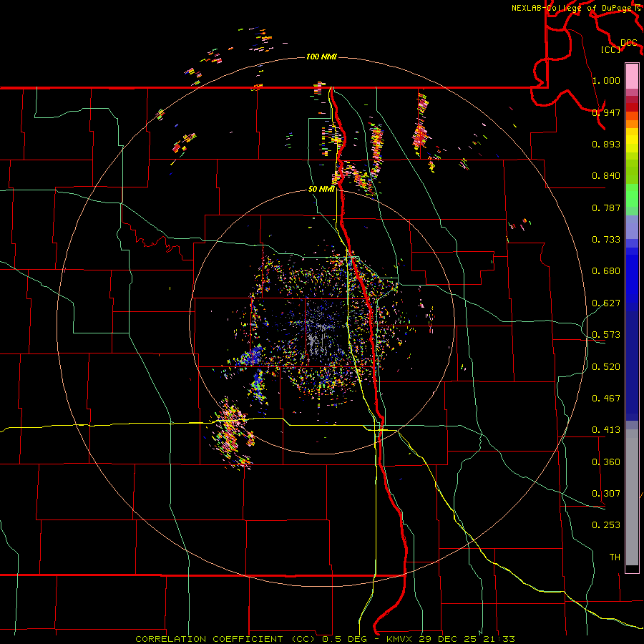This screenshot has width=644, height=644.
Task: Click the 0.467 scale value
Action: click(606, 399)
